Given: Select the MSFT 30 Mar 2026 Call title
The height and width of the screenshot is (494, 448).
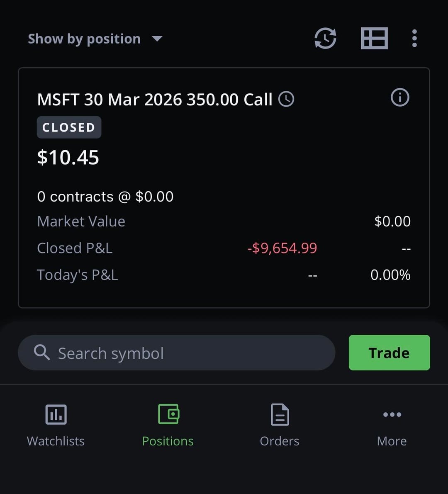Looking at the screenshot, I should (155, 100).
